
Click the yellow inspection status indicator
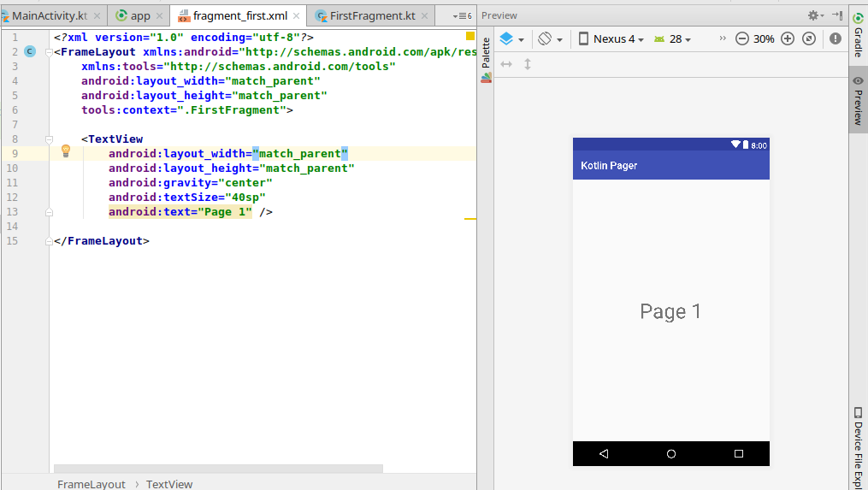[470, 36]
